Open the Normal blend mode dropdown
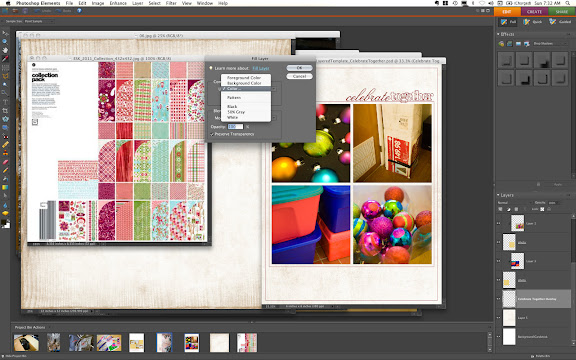Screen dimensions: 576x360 point(514,203)
